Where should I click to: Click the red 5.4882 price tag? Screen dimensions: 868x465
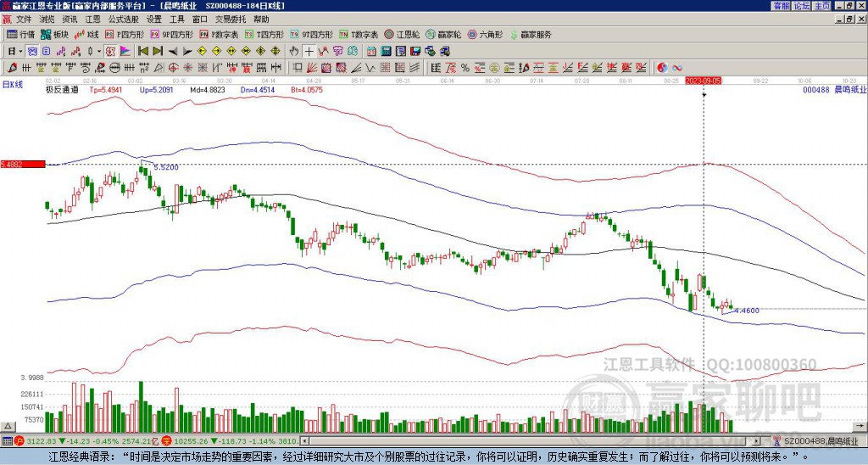click(x=23, y=164)
